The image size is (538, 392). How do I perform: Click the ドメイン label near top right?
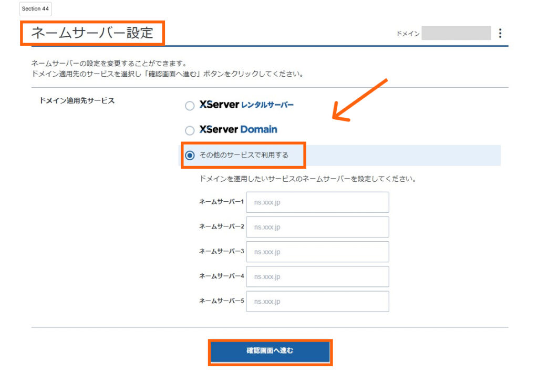point(408,34)
